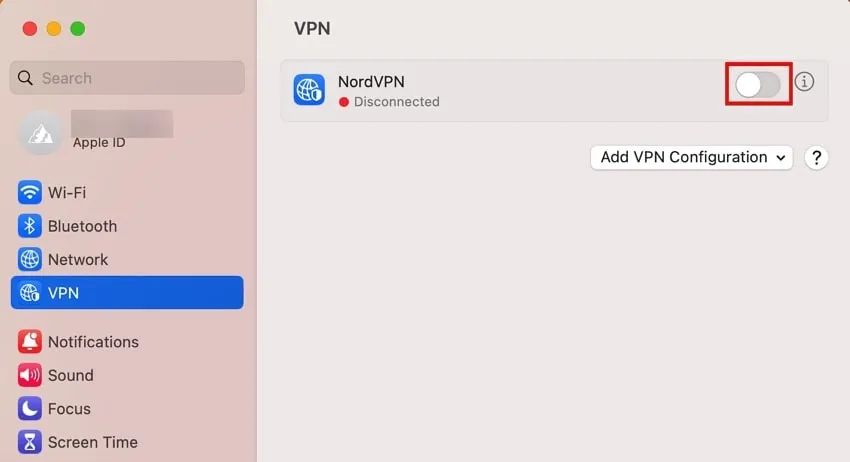The image size is (850, 462).
Task: Click the NordVPN Disconnected status text
Action: [396, 102]
